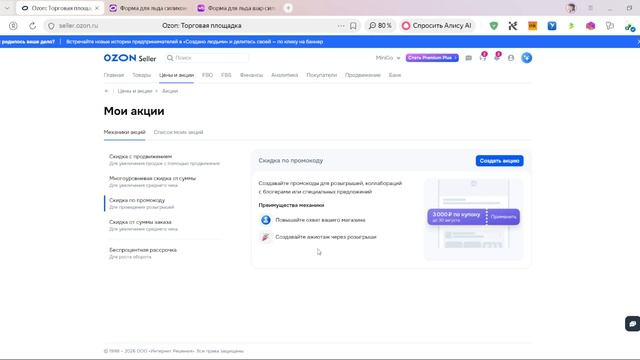Click the blue Y extension icon

[x=552, y=26]
